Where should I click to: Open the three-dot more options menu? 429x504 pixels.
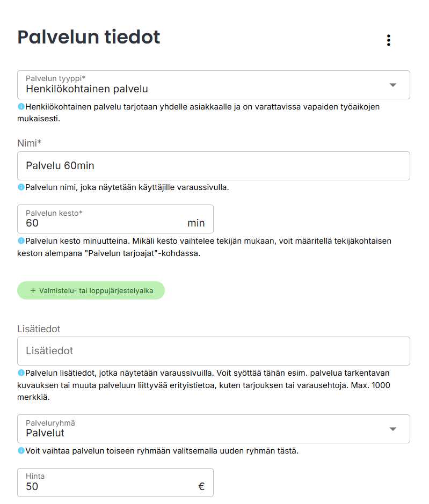[388, 40]
